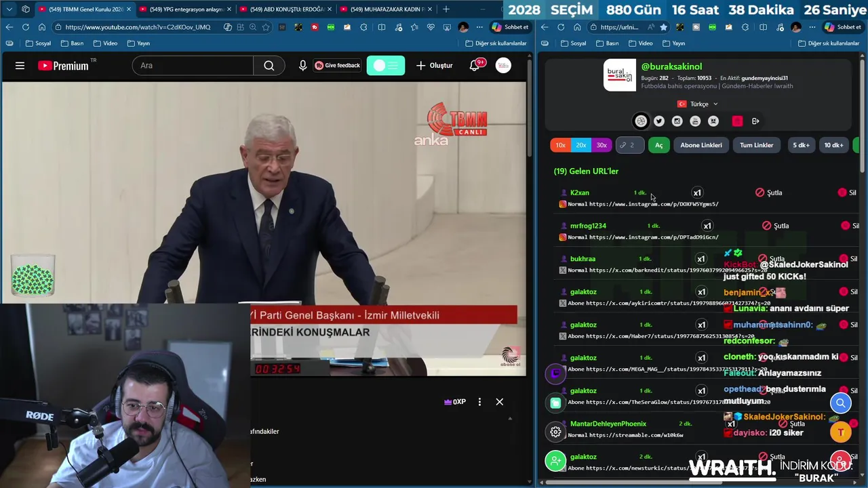
Task: Open the YouTube account avatar menu
Action: 503,66
